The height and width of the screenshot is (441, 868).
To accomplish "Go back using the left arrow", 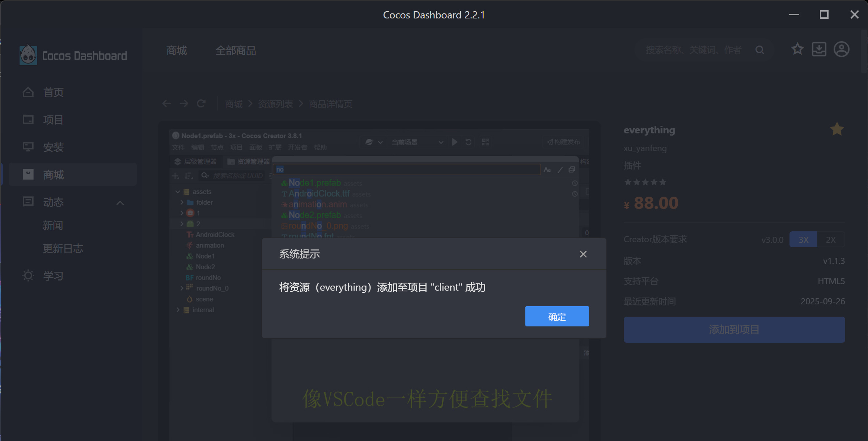I will point(166,104).
